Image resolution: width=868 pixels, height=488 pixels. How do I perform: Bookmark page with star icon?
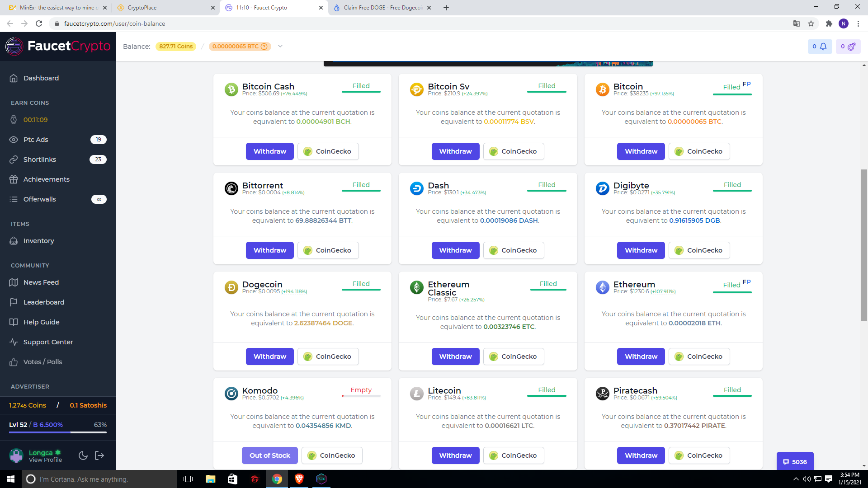click(x=811, y=23)
